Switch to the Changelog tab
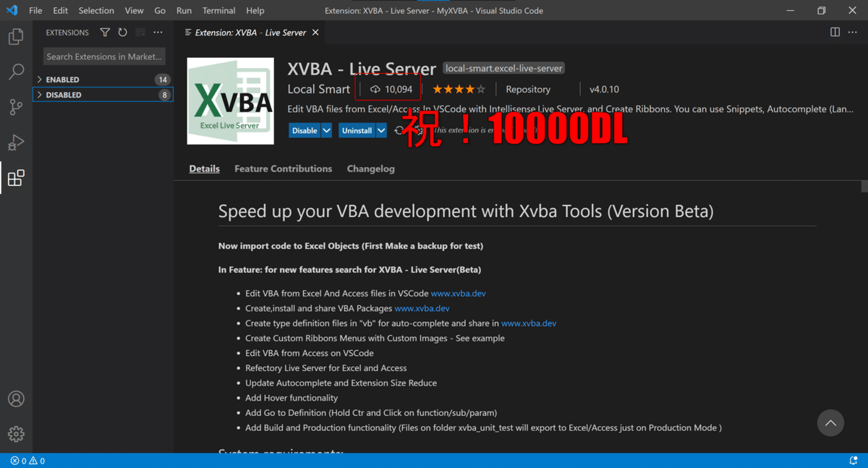The width and height of the screenshot is (868, 468). point(370,169)
